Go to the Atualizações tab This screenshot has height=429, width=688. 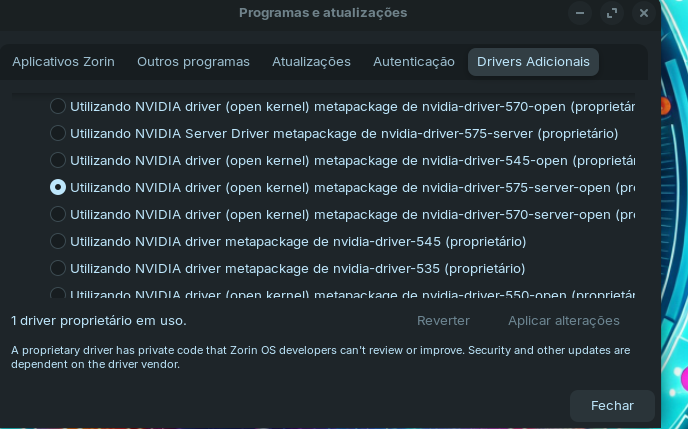pos(311,62)
